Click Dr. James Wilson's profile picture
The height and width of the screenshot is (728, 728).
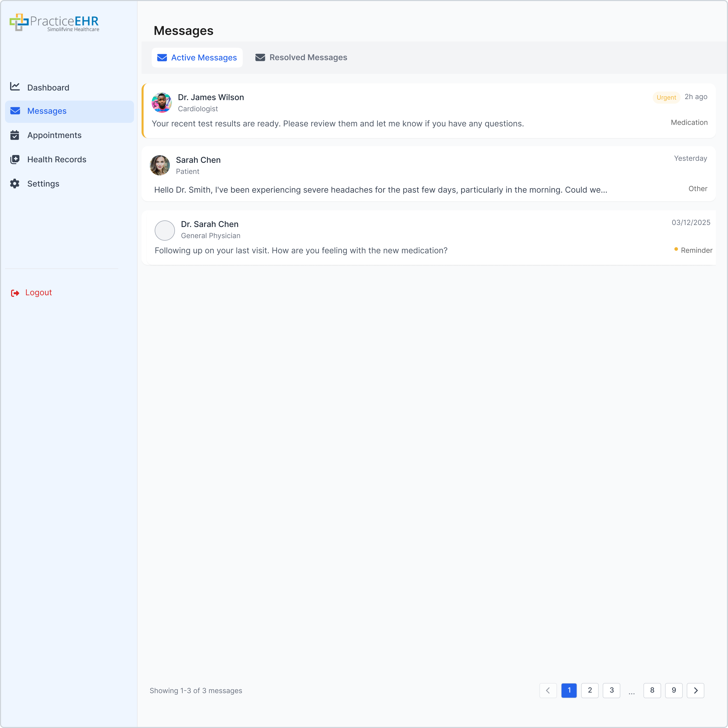162,102
